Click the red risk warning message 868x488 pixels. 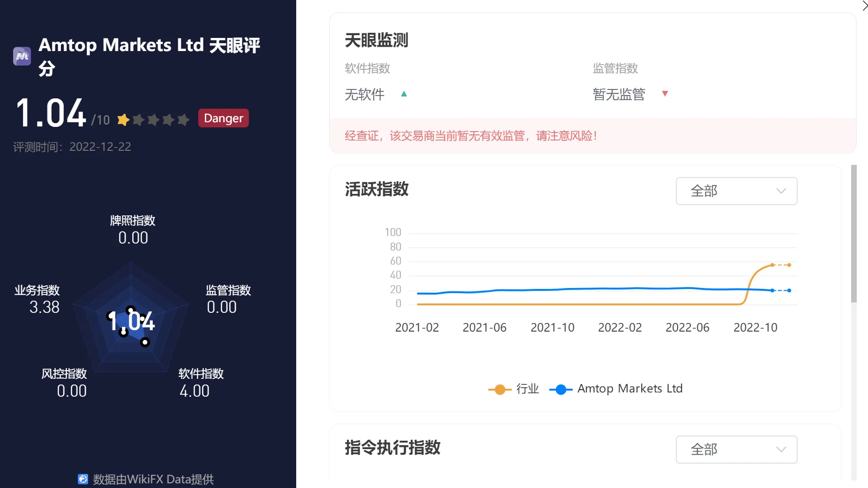coord(471,136)
